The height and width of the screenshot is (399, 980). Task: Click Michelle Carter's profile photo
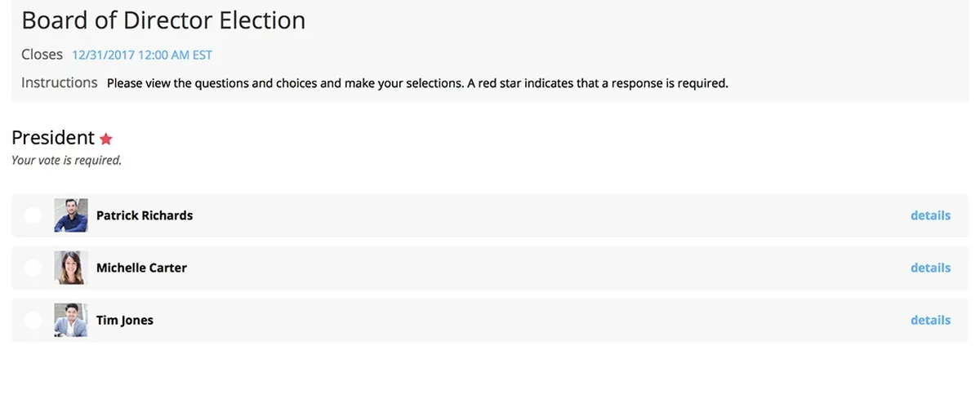click(71, 268)
